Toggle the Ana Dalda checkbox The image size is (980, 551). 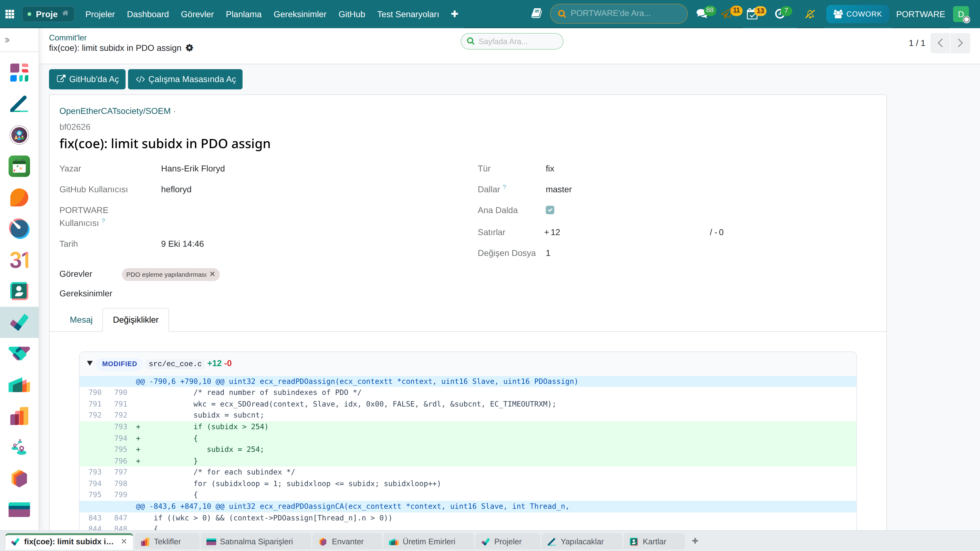tap(550, 210)
